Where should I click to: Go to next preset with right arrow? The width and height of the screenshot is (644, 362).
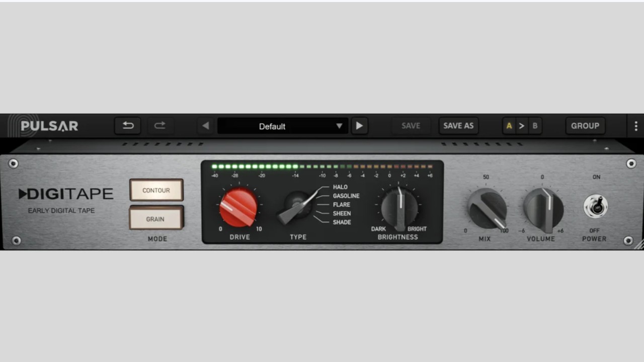point(359,126)
